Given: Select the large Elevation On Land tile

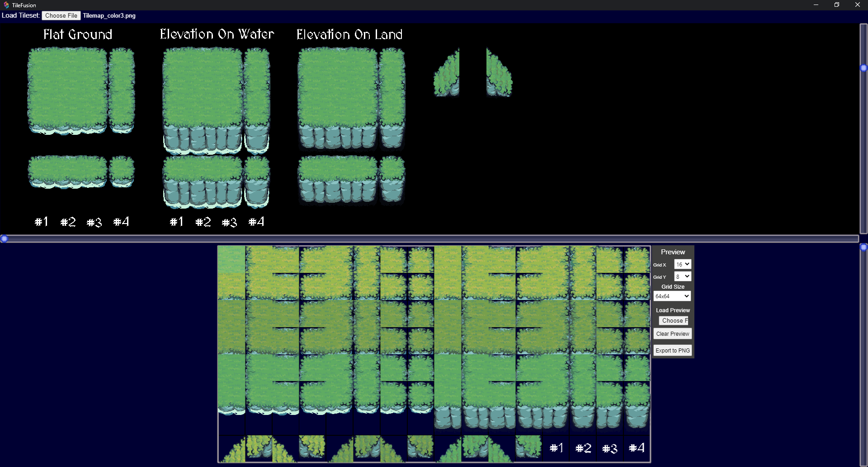Looking at the screenshot, I should point(337,99).
